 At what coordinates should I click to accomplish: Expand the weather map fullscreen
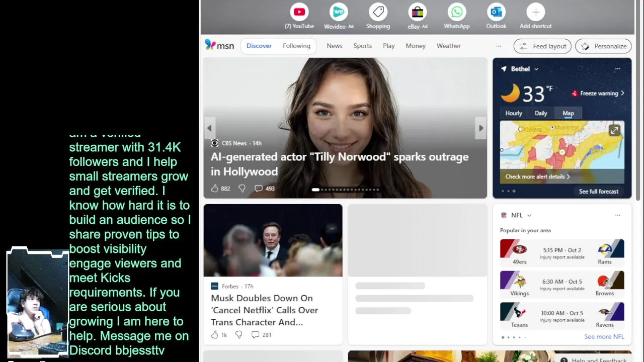pos(614,131)
